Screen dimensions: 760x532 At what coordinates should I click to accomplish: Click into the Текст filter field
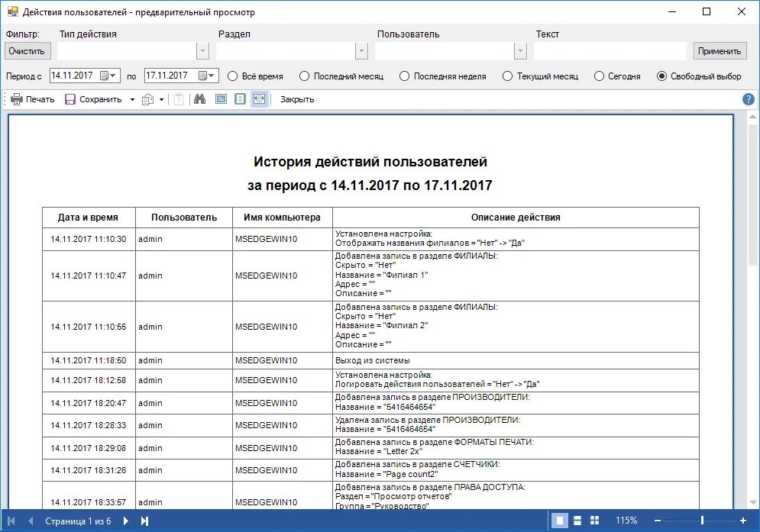click(x=610, y=51)
